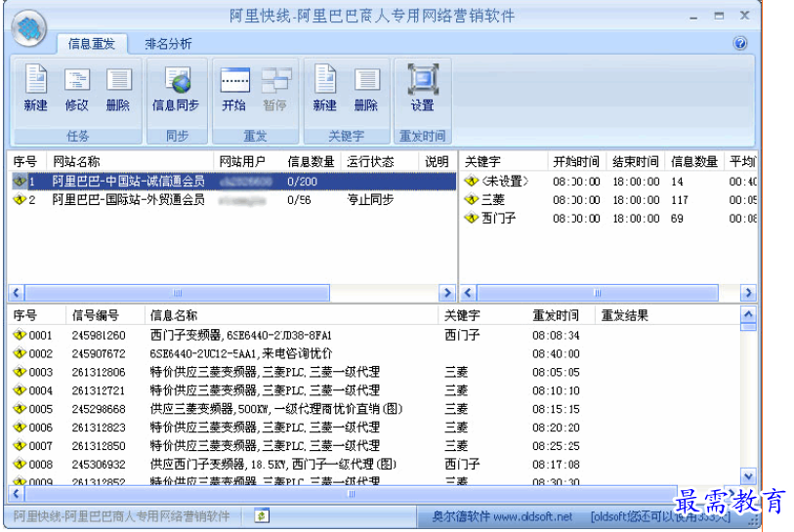Click message list horizontal scrollbar thumb
This screenshot has width=794, height=532.
click(x=352, y=494)
